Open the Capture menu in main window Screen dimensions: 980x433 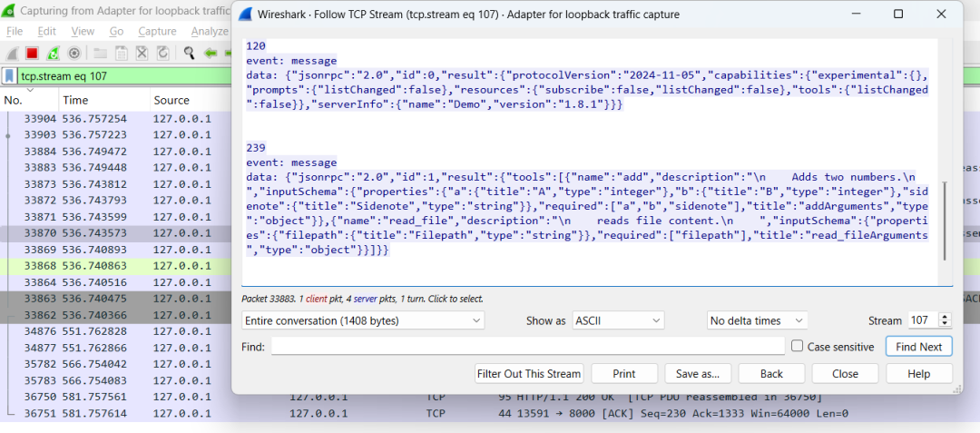(x=158, y=31)
